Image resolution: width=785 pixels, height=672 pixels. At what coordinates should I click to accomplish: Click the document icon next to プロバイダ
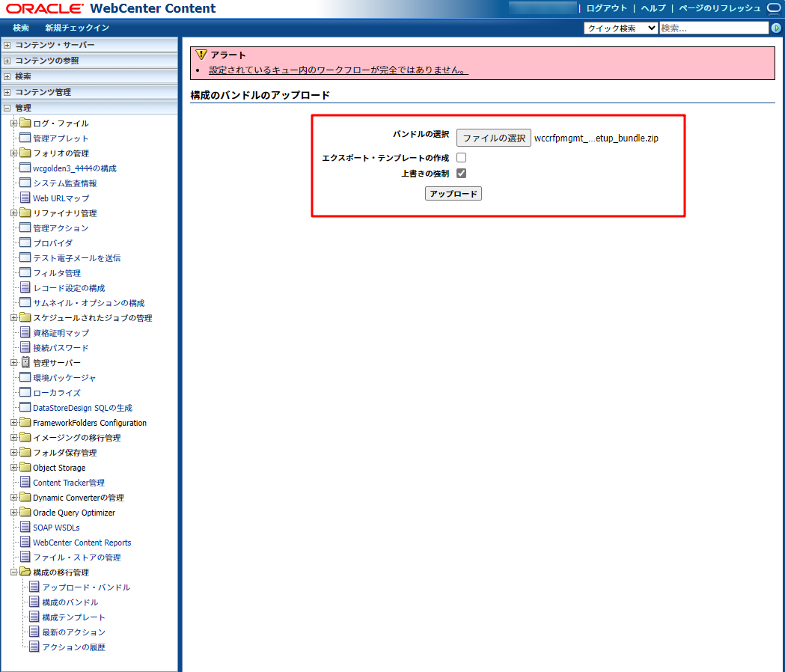click(25, 242)
